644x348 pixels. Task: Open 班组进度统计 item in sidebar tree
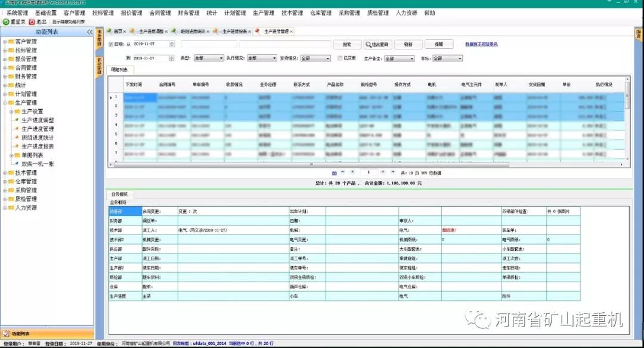coord(37,138)
